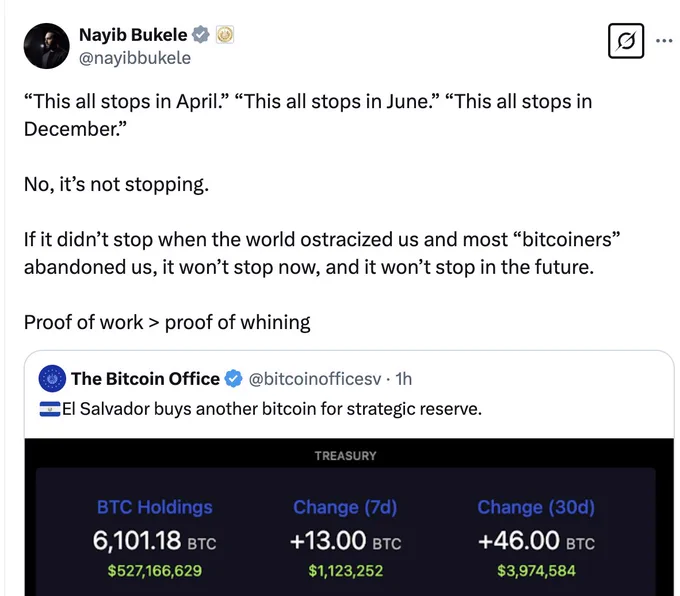Viewport: 680px width, 596px height.
Task: Open Nayib Bukele's profile picture
Action: pos(46,46)
